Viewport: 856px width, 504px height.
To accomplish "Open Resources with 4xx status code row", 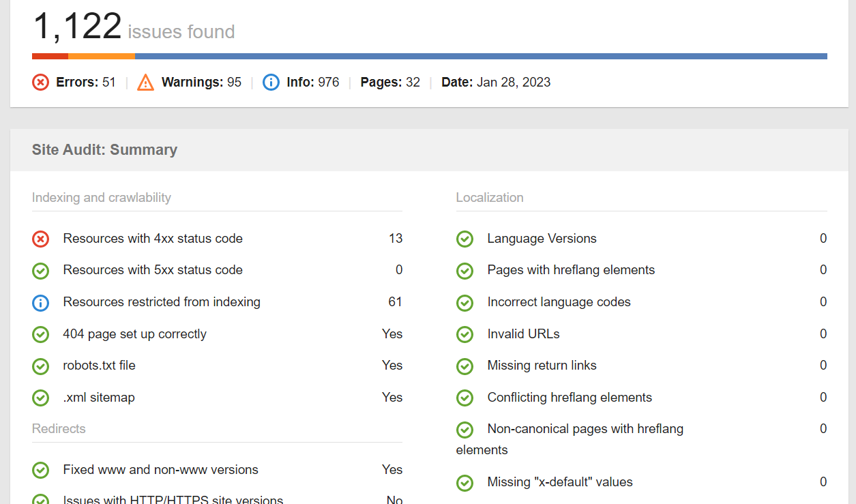I will [217, 239].
